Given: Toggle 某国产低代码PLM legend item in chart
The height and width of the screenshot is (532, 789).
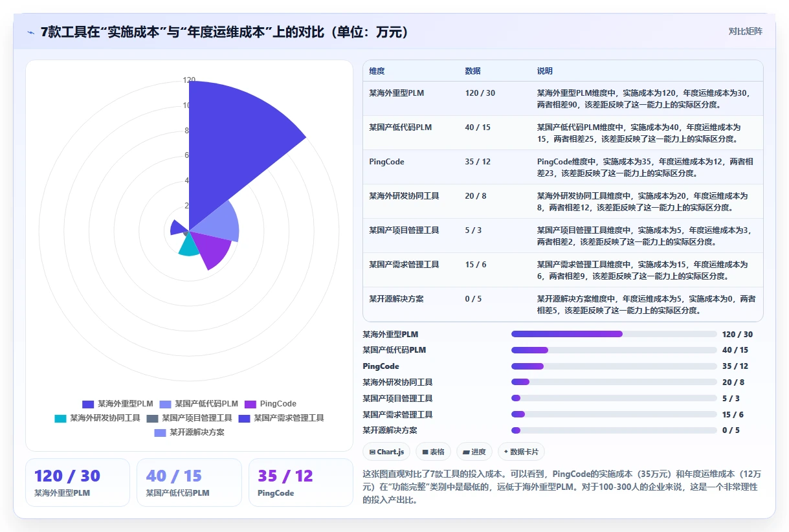Looking at the screenshot, I should (x=199, y=404).
